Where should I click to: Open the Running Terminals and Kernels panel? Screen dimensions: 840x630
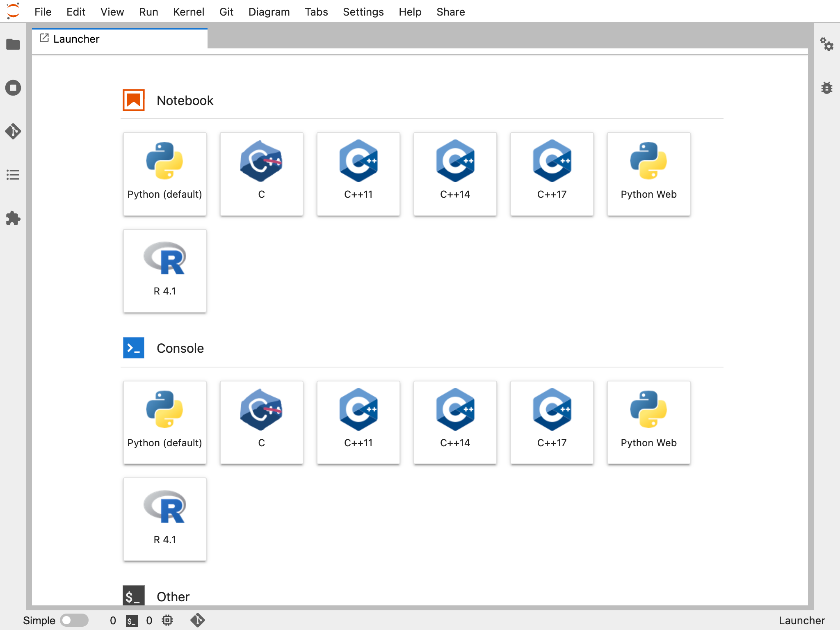(13, 88)
